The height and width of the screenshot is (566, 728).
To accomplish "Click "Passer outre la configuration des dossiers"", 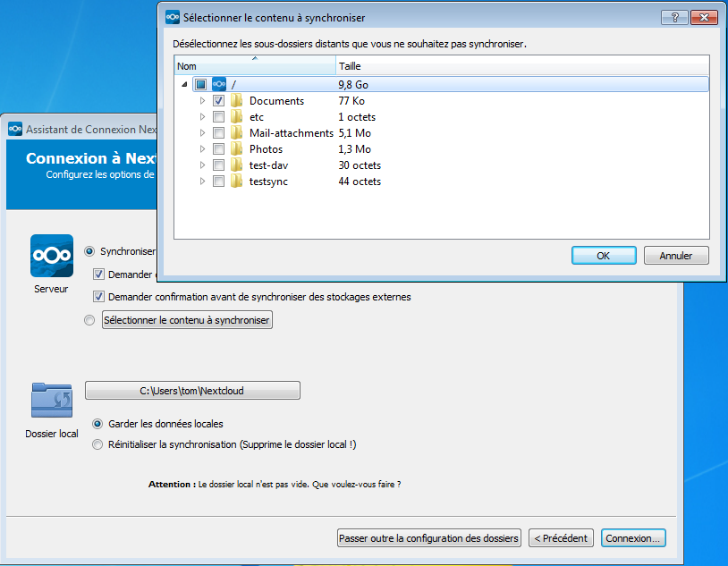I will point(428,537).
